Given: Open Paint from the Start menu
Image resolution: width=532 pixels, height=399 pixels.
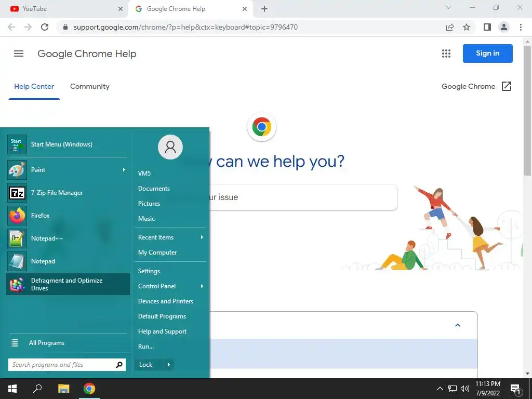Looking at the screenshot, I should tap(68, 170).
